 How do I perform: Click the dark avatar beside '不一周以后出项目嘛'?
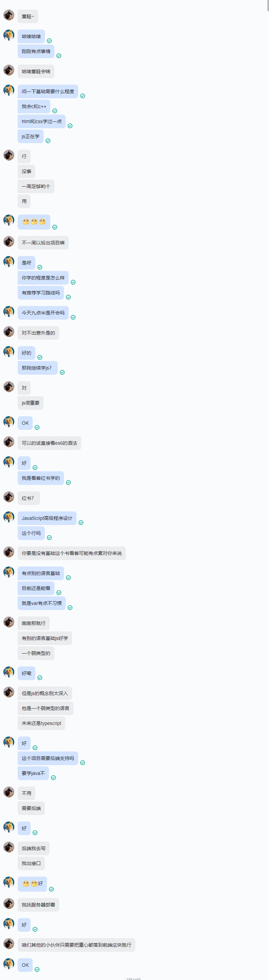tap(9, 241)
